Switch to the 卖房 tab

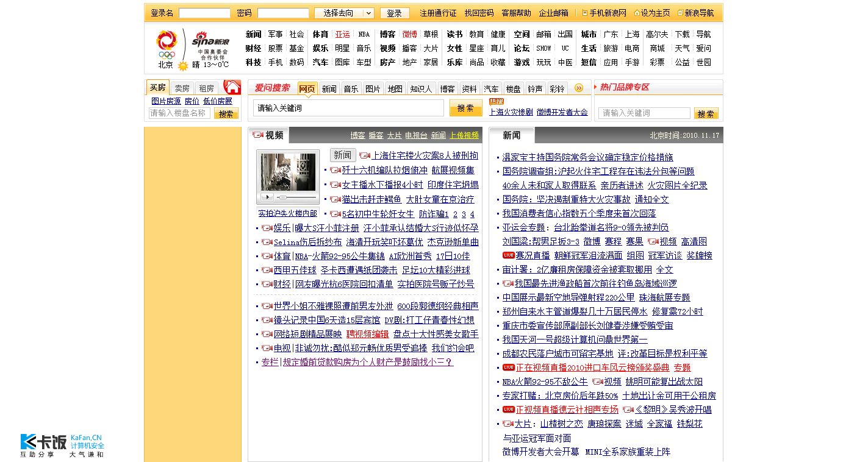point(182,88)
